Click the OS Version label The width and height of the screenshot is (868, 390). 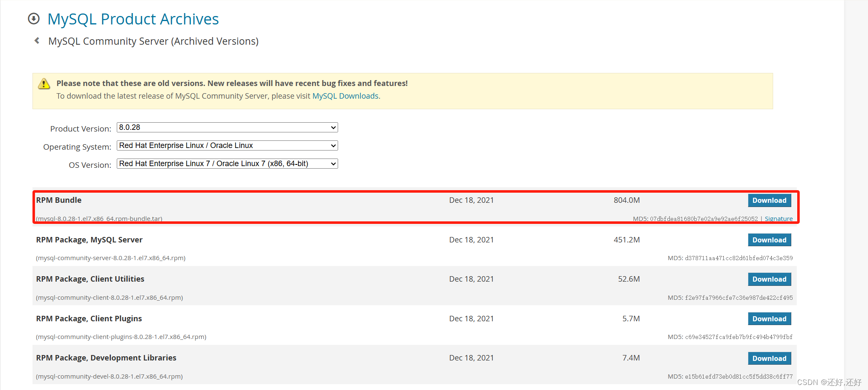90,165
